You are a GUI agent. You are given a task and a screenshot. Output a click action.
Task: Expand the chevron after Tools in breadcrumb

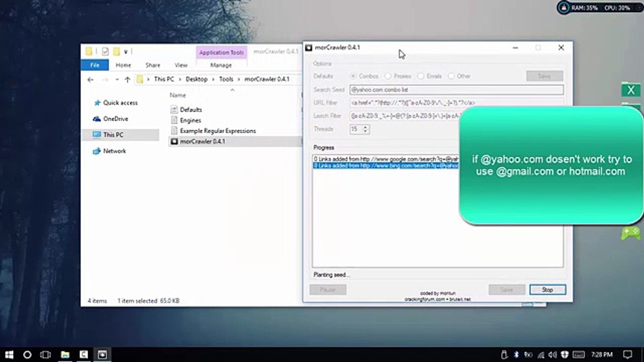pos(239,79)
